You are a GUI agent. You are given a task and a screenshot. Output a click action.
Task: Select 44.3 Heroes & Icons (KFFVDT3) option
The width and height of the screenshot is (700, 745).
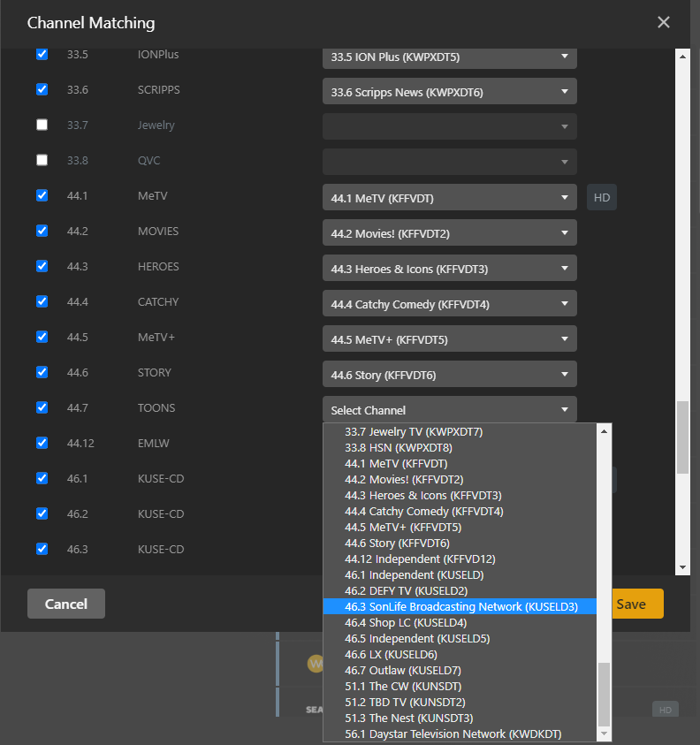coord(460,495)
